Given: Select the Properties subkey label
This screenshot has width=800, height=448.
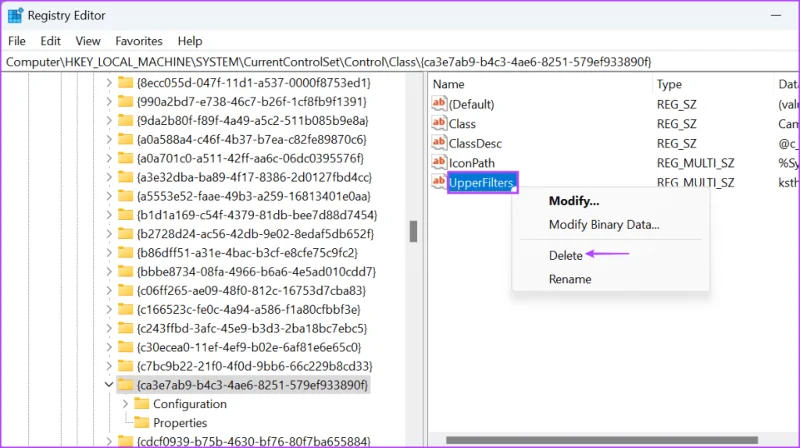Looking at the screenshot, I should tap(180, 422).
